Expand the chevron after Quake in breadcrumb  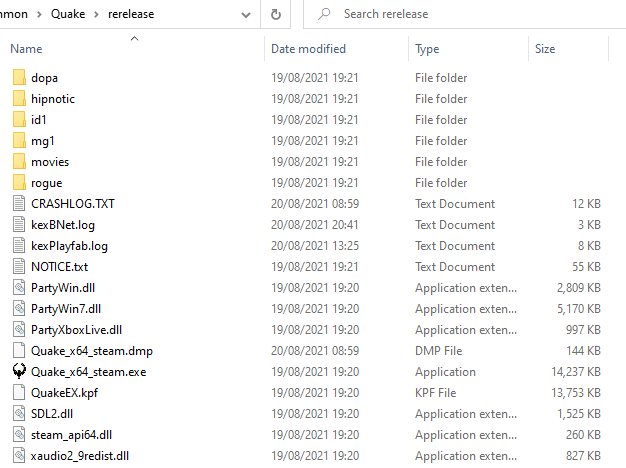pyautogui.click(x=96, y=15)
